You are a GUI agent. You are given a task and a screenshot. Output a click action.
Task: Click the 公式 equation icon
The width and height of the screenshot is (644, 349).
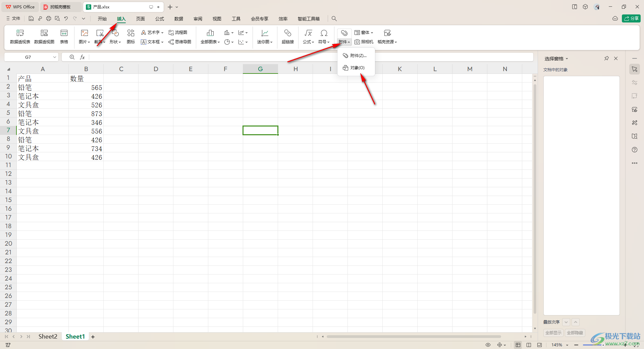pyautogui.click(x=308, y=33)
